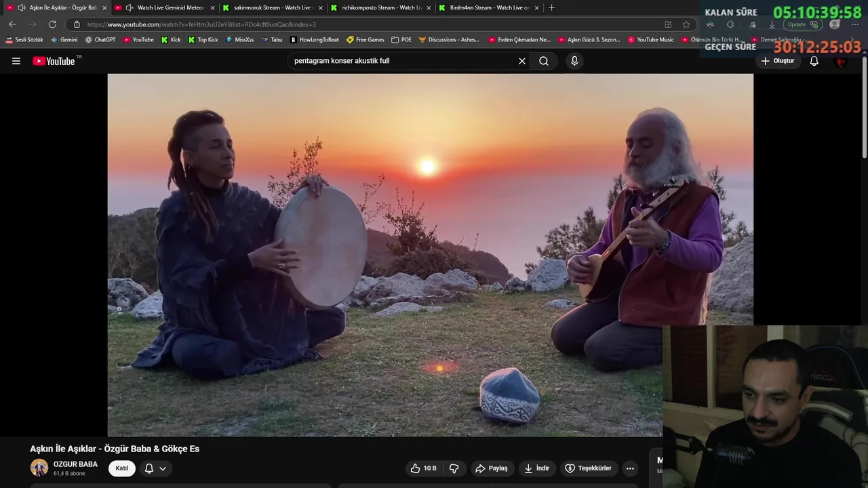Screen dimensions: 868x488
Task: Click the browser forward arrow
Action: coord(32,24)
